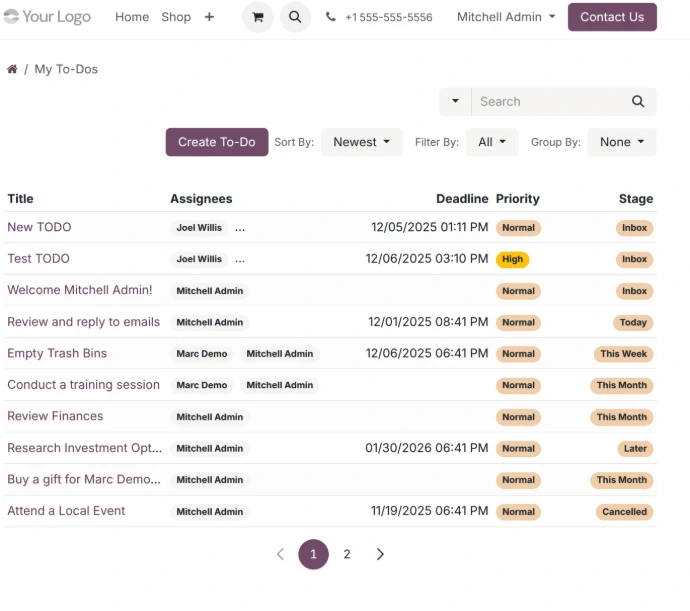Open the Empty Trash Bins to-do
The height and width of the screenshot is (611, 690).
57,353
